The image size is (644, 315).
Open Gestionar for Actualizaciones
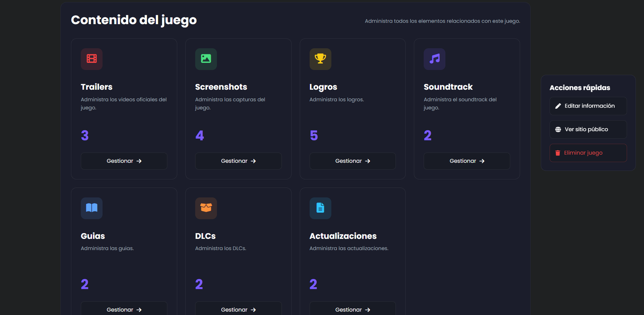click(x=353, y=309)
